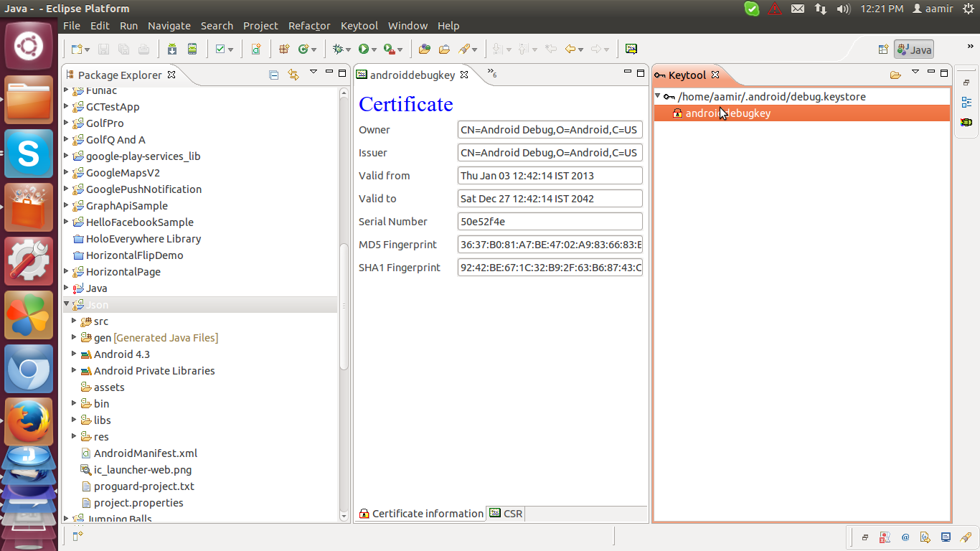Open the Declaration fast view icon
Screen dimensions: 980x551
(x=925, y=537)
